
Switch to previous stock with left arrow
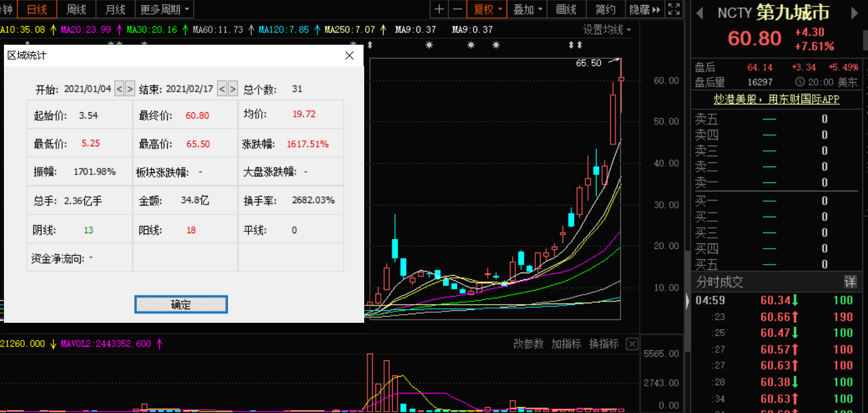pyautogui.click(x=700, y=12)
